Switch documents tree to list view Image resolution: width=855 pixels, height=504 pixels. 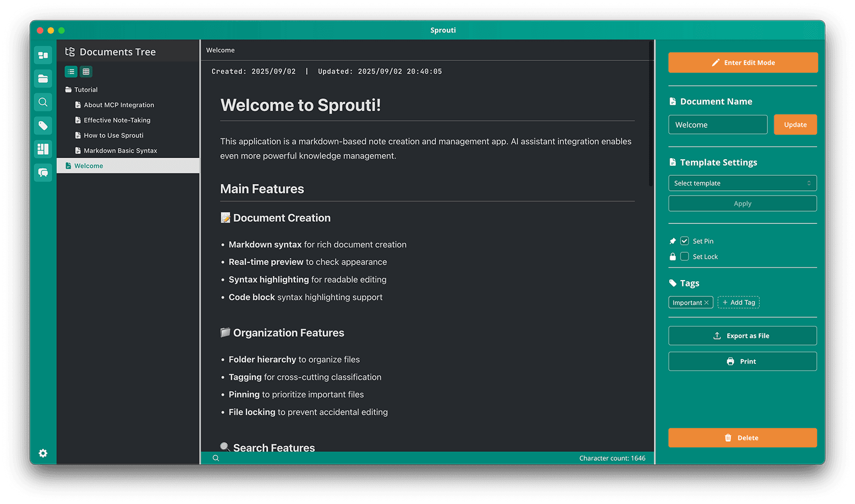click(x=71, y=71)
